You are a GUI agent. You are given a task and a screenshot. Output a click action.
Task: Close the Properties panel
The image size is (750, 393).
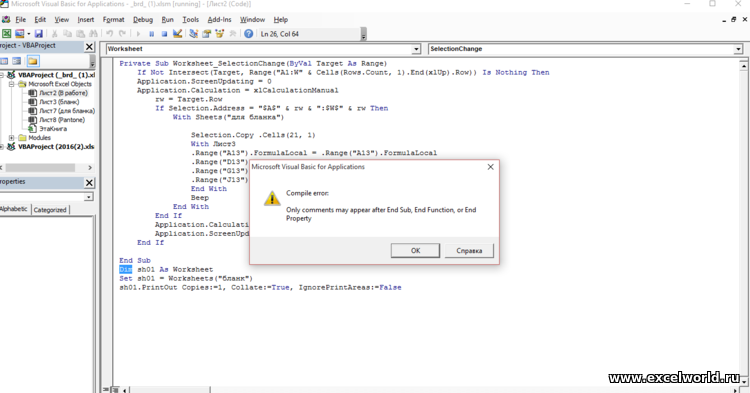coord(89,183)
